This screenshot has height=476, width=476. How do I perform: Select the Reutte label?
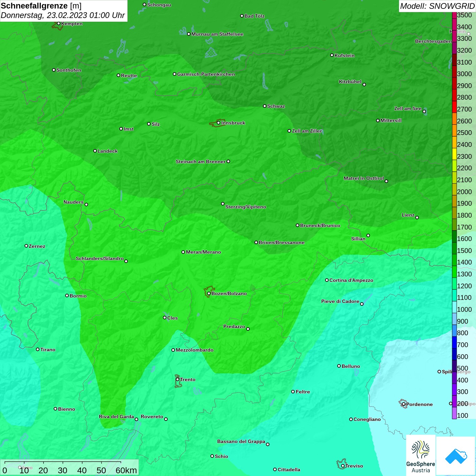coord(129,75)
